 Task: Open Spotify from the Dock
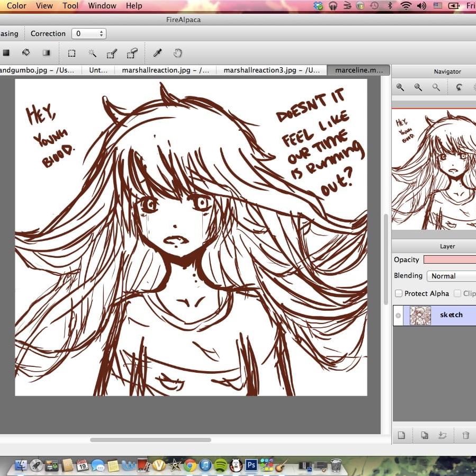(221, 465)
